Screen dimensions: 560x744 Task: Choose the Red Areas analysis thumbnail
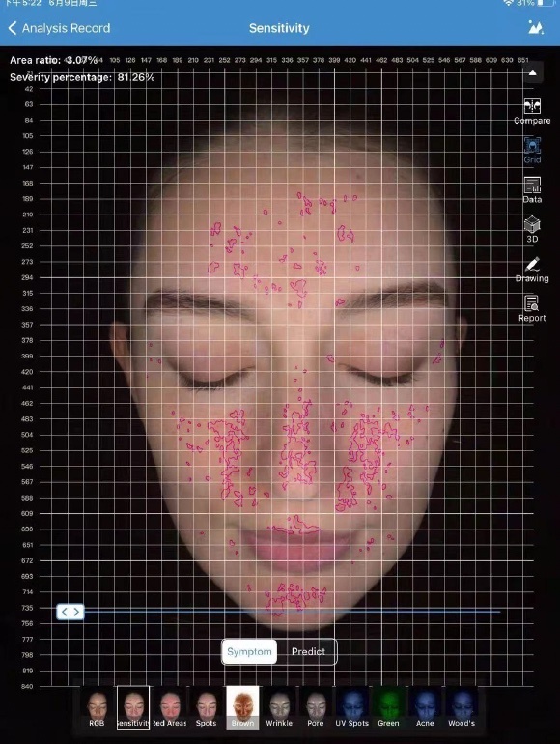[170, 707]
